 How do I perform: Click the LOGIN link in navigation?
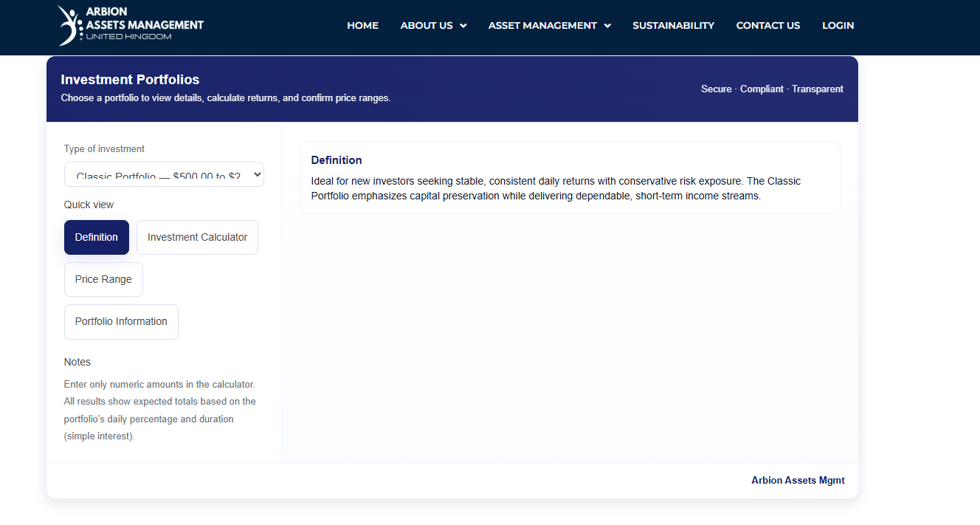838,25
